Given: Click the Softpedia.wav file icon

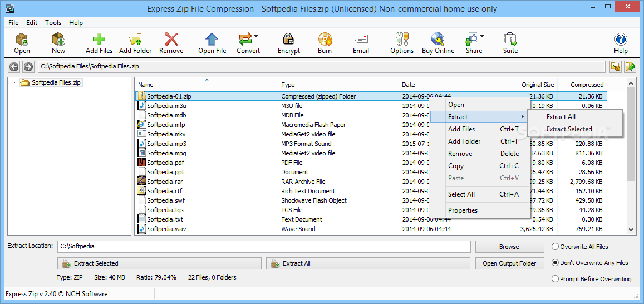Looking at the screenshot, I should (x=142, y=228).
